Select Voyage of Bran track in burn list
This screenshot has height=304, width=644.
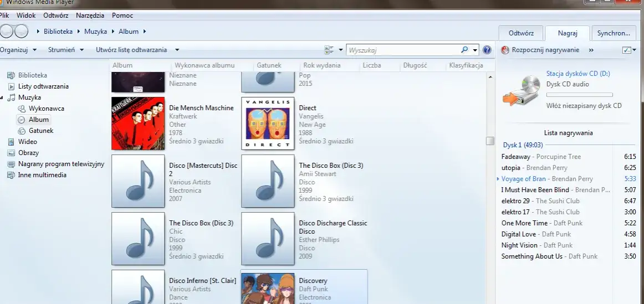pos(569,179)
